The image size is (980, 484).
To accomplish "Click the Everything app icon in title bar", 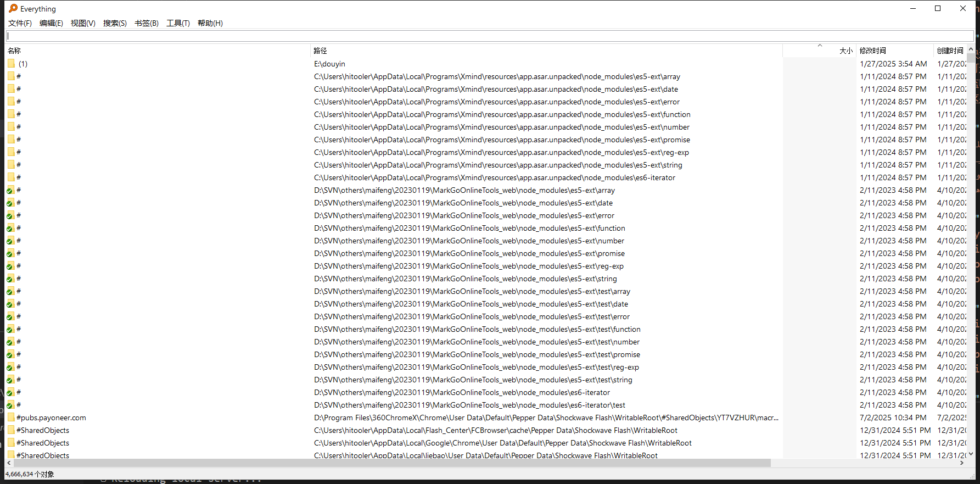I will pos(13,8).
